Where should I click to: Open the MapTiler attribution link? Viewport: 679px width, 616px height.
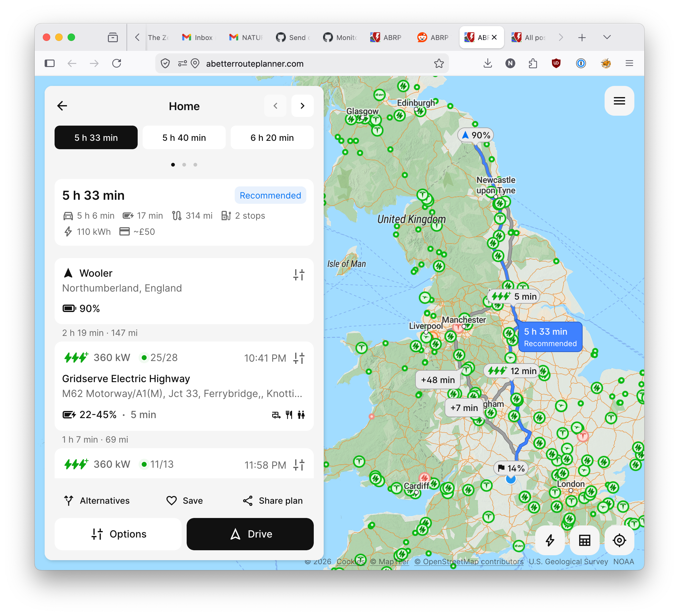coord(389,562)
